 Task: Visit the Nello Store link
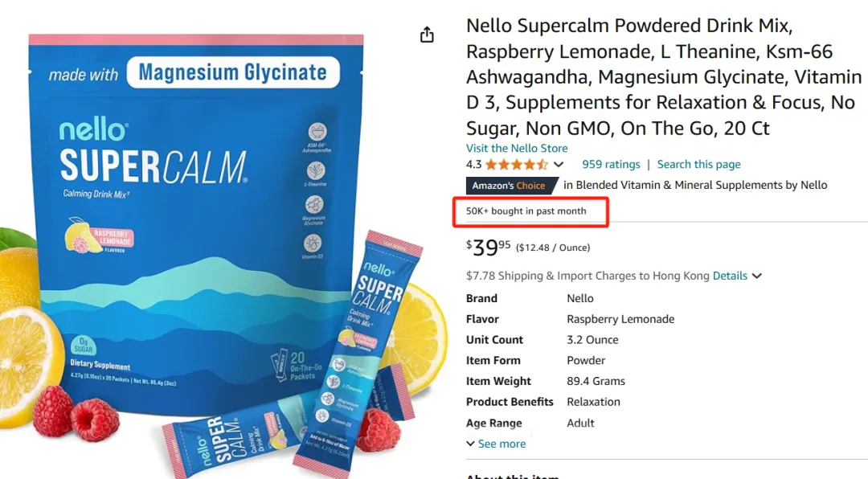click(x=517, y=148)
